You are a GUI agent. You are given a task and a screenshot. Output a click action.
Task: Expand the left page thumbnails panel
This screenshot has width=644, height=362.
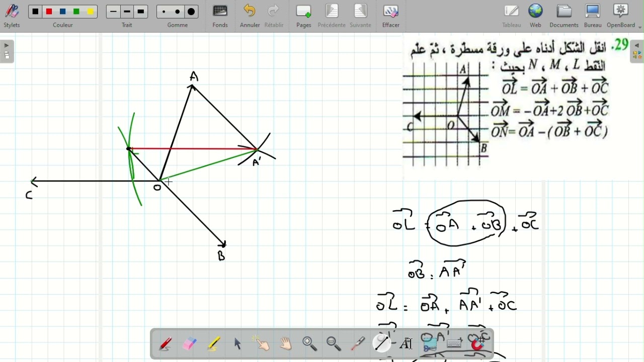[x=7, y=51]
